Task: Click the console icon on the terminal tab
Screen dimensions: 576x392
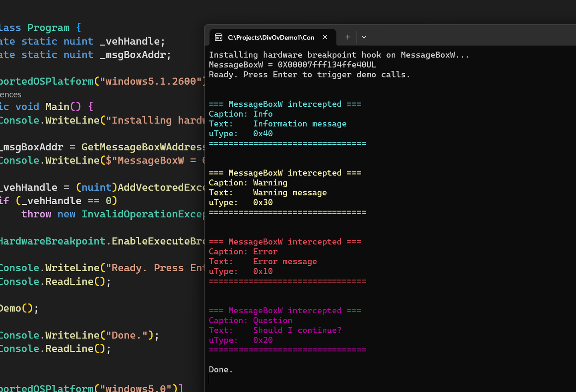Action: pos(218,37)
